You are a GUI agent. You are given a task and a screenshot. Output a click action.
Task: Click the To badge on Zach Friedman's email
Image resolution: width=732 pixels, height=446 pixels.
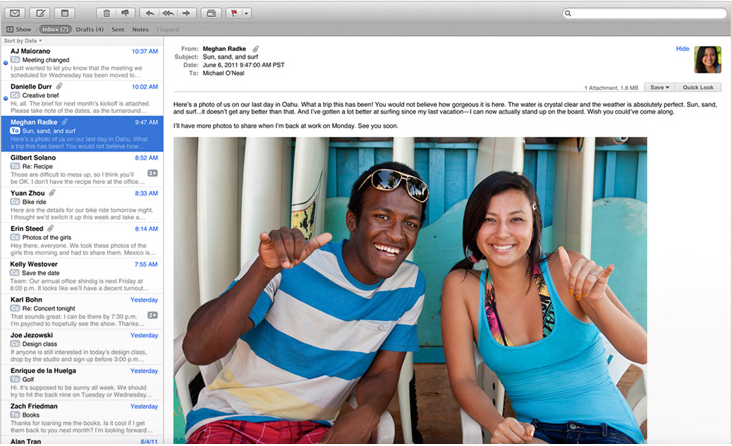pos(15,415)
